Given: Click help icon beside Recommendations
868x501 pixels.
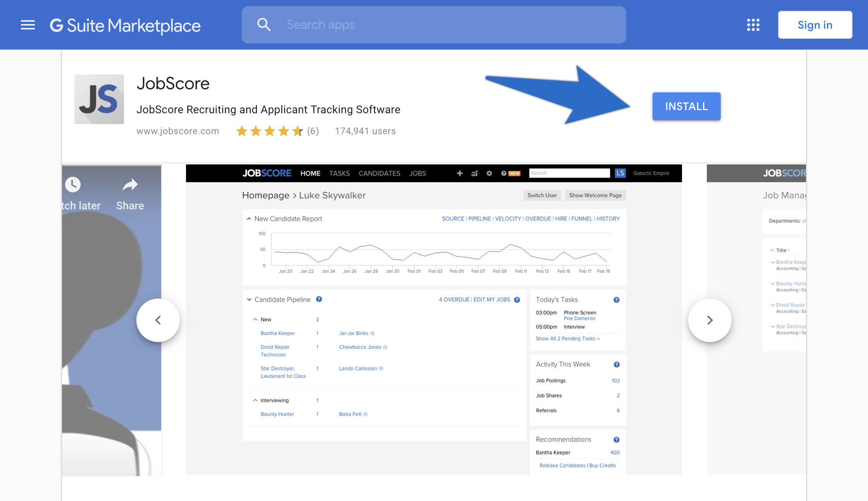Looking at the screenshot, I should 617,440.
